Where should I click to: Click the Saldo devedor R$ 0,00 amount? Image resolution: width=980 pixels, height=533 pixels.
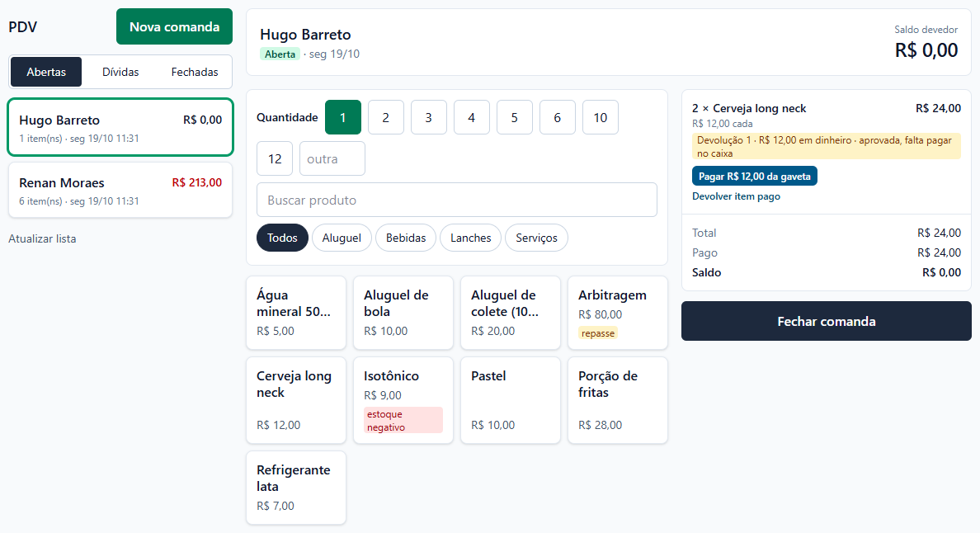click(x=926, y=50)
